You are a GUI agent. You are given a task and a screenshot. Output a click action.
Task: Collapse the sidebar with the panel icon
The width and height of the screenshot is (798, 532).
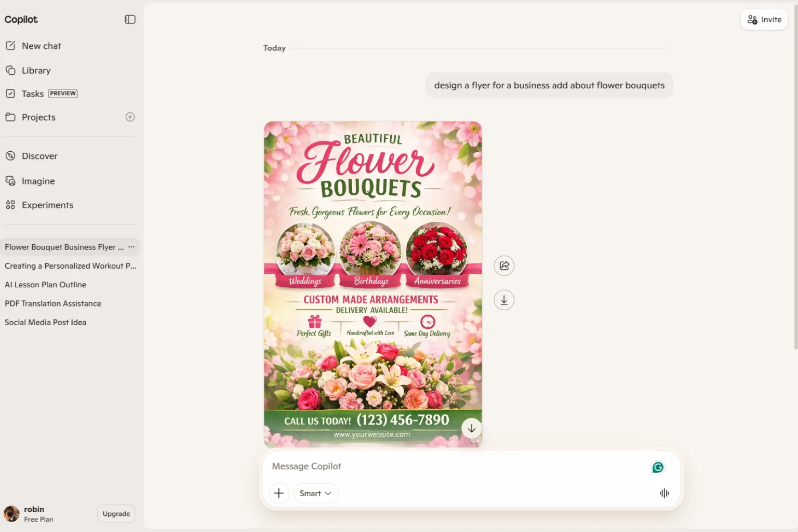(x=130, y=19)
